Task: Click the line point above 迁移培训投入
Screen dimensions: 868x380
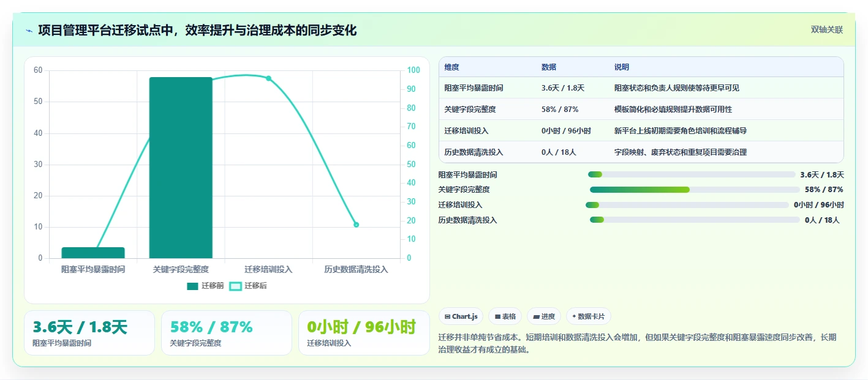Action: tap(268, 78)
